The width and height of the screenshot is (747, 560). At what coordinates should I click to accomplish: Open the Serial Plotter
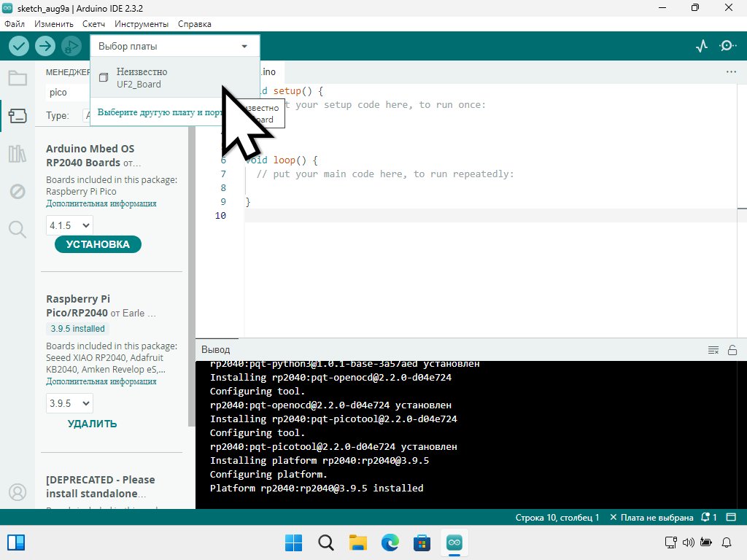tap(702, 46)
